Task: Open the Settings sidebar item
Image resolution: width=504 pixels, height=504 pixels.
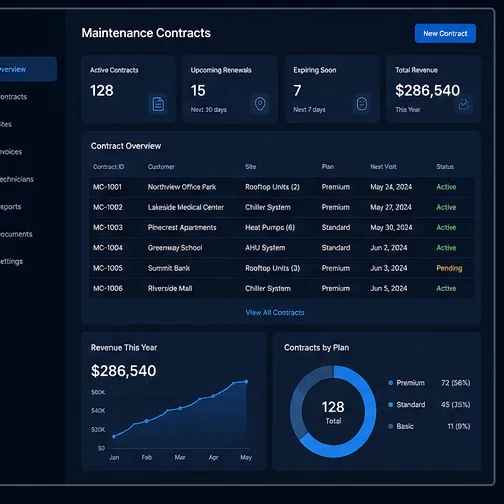Action: (11, 261)
